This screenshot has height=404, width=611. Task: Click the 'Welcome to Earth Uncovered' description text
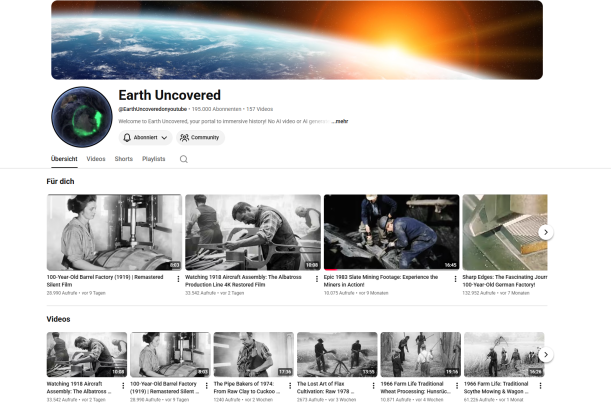(224, 121)
